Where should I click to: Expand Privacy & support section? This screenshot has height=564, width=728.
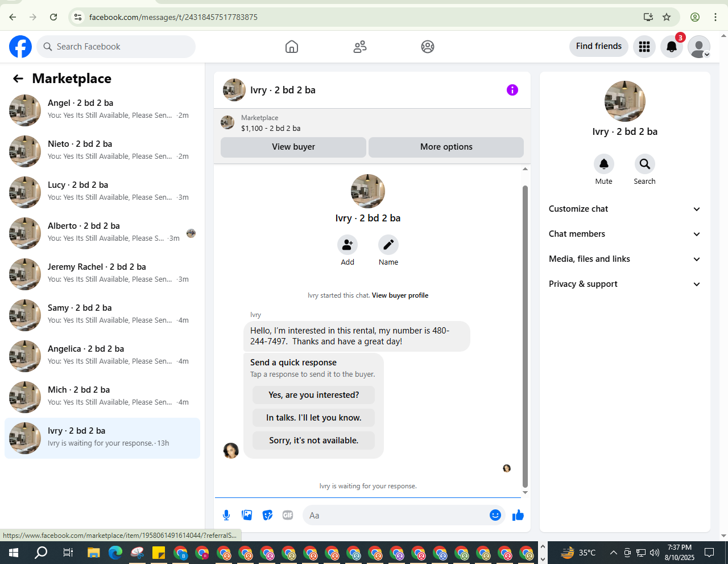tap(624, 284)
